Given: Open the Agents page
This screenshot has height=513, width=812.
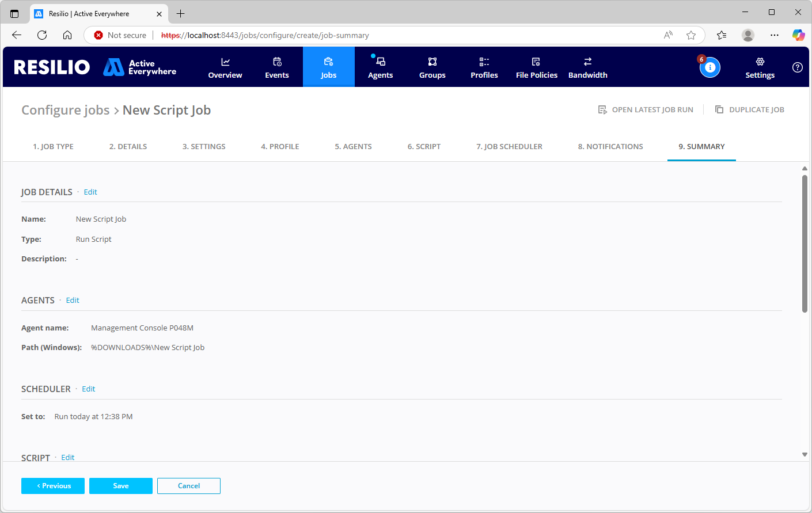Looking at the screenshot, I should point(380,67).
